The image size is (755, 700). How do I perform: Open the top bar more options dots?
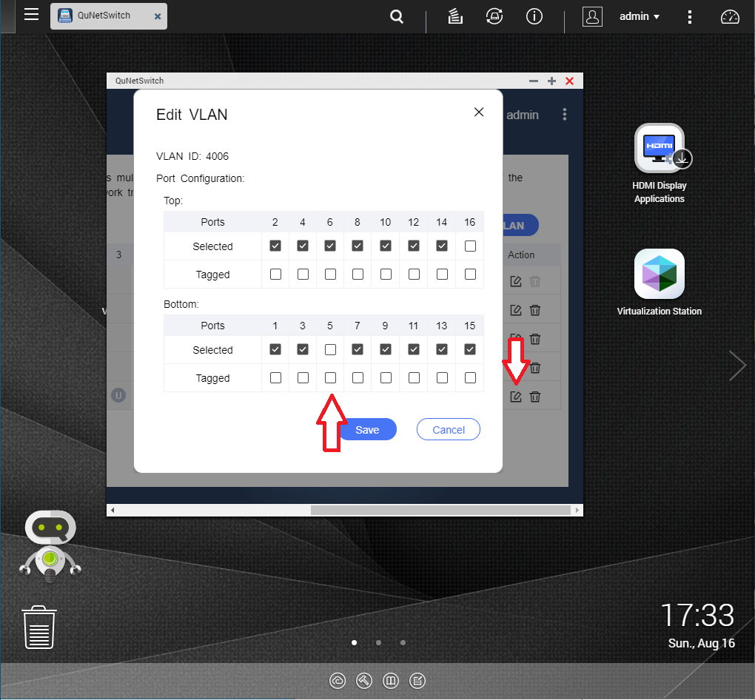tap(690, 17)
